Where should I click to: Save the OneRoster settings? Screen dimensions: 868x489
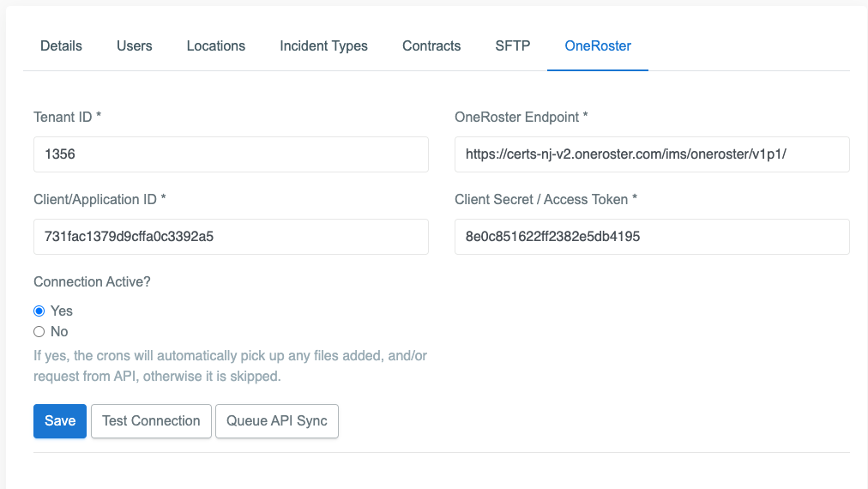point(60,421)
